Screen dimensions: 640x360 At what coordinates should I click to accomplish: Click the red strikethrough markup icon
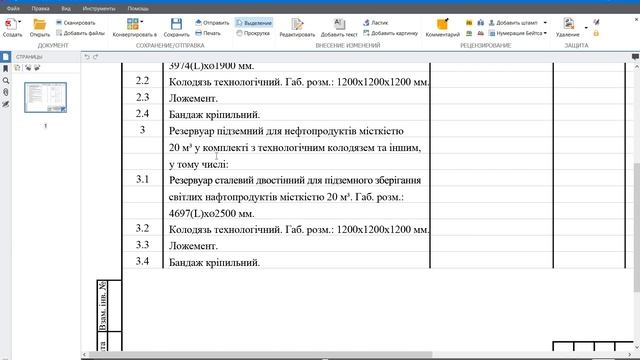[x=480, y=33]
